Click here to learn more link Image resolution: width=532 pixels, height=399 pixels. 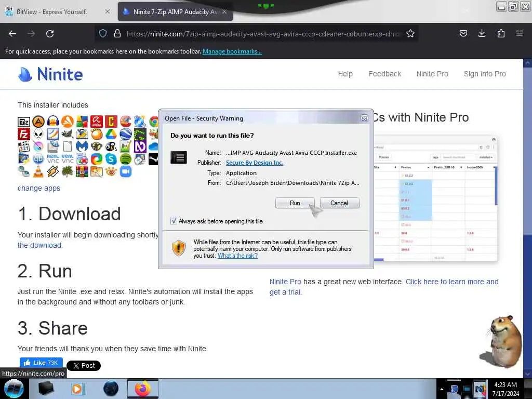tap(452, 282)
